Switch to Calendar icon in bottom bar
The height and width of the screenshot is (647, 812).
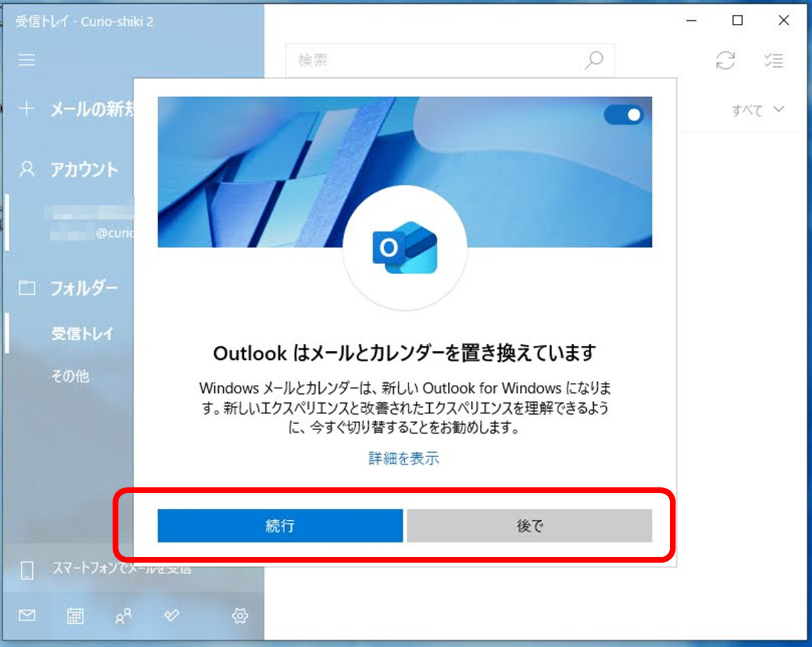tap(75, 616)
